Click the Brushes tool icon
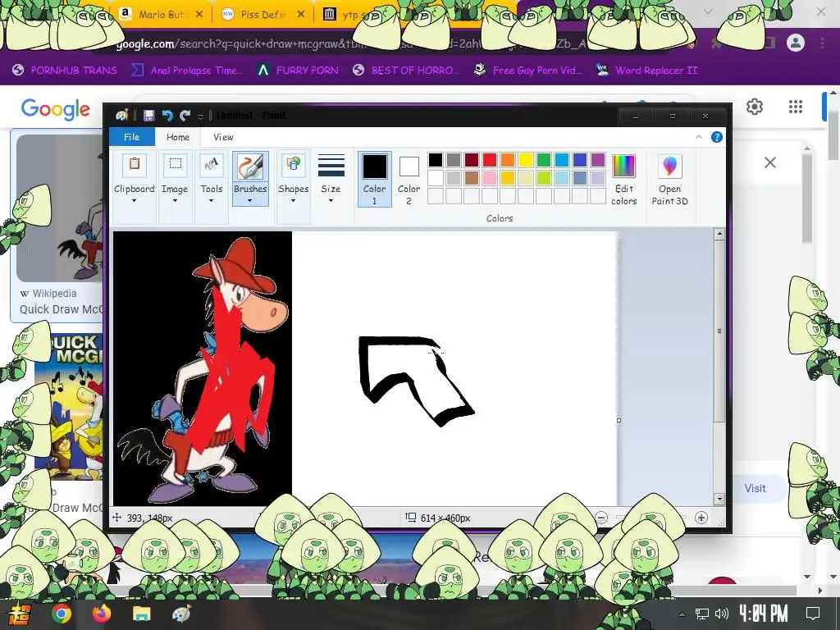This screenshot has height=630, width=840. tap(250, 167)
